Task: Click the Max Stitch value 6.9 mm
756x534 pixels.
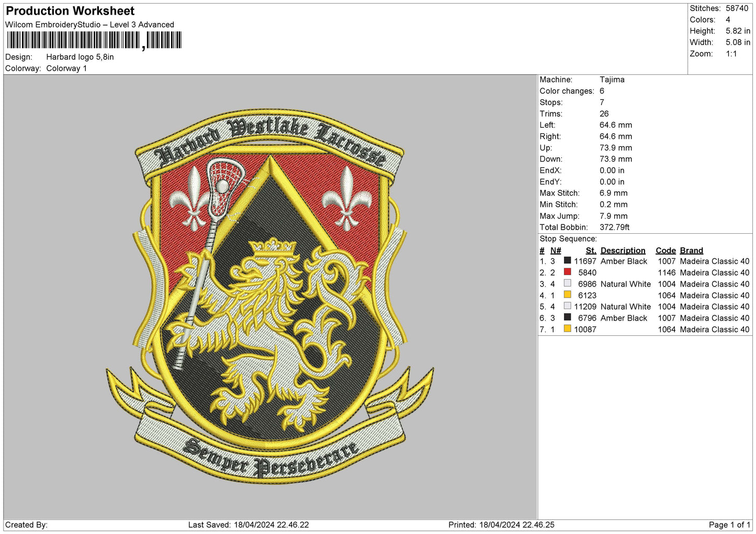Action: [x=614, y=193]
